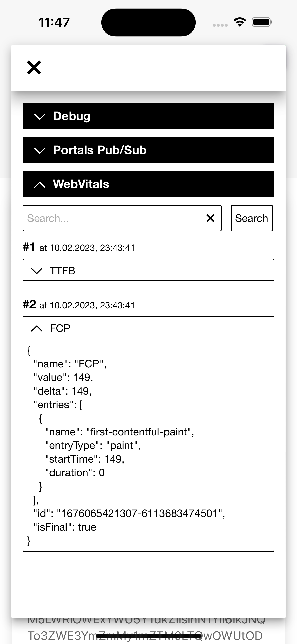Toggle the FCP entry label
Image resolution: width=297 pixels, height=644 pixels.
[60, 328]
